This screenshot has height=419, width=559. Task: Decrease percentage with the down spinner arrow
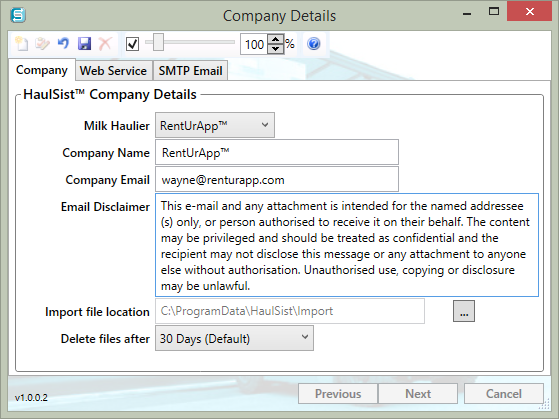(276, 49)
